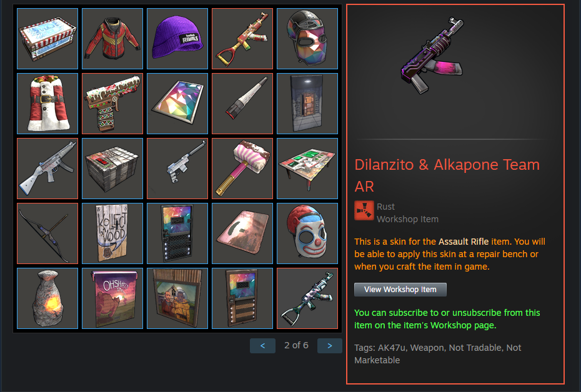Go to the next inventory page
Viewport: 581px width, 392px height.
pos(330,346)
